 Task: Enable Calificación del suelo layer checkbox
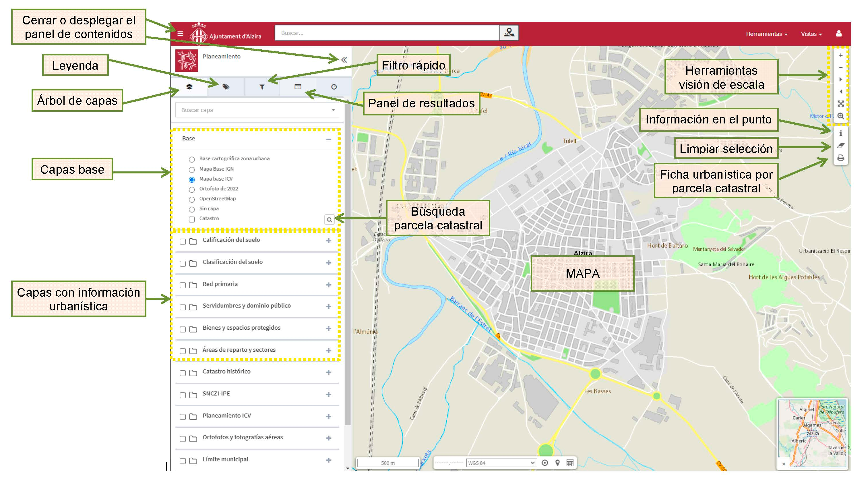183,241
